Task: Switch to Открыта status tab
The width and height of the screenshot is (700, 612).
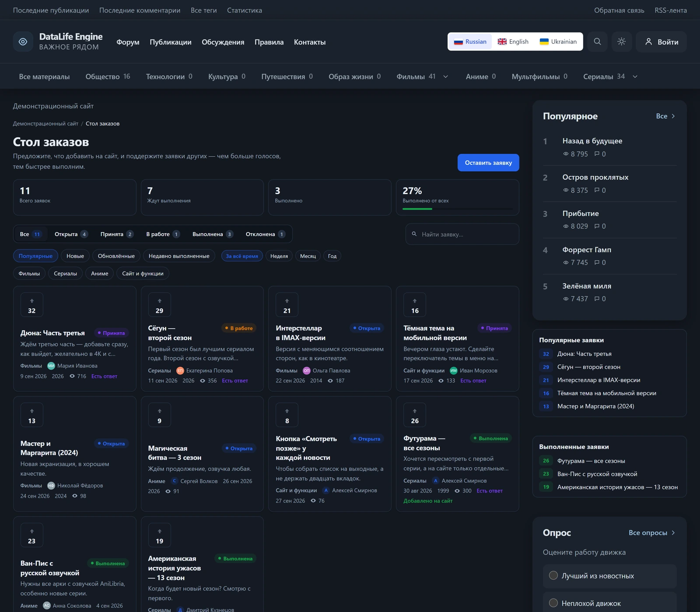Action: coord(71,234)
